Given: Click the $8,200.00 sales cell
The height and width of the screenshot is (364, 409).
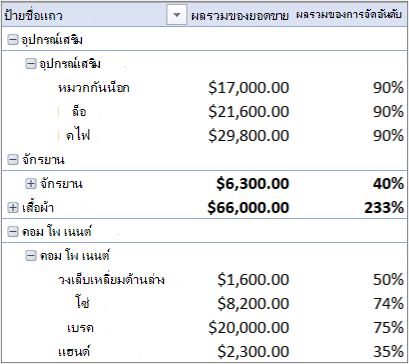Looking at the screenshot, I should pos(253,304).
